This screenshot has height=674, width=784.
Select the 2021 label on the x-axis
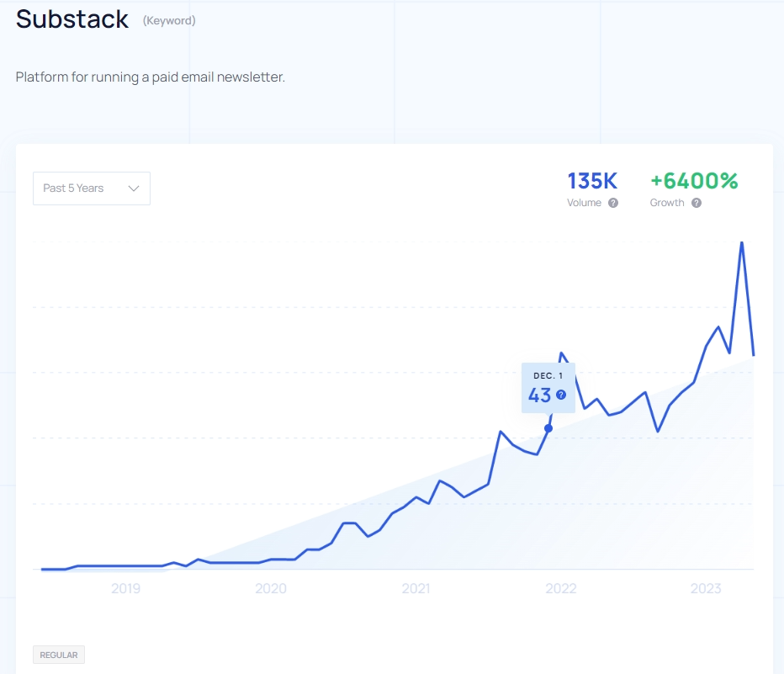coord(416,588)
